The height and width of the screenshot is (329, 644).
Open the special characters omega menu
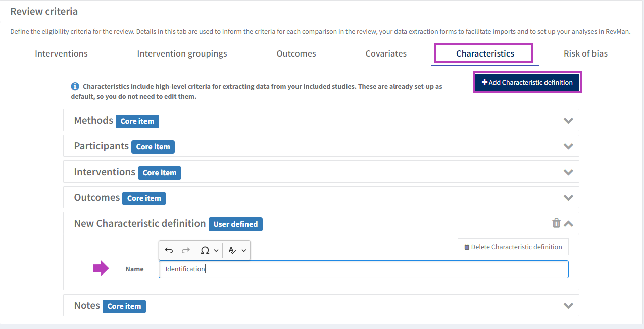click(x=209, y=250)
